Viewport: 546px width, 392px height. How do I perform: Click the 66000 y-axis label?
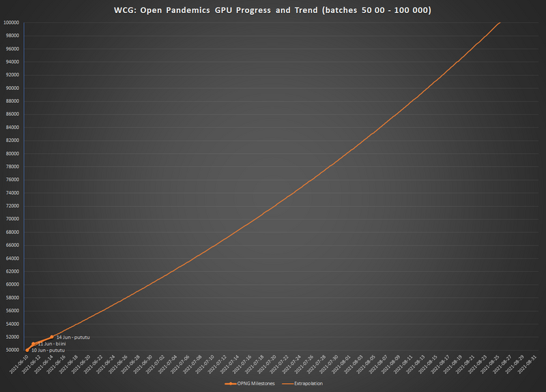[x=12, y=245]
